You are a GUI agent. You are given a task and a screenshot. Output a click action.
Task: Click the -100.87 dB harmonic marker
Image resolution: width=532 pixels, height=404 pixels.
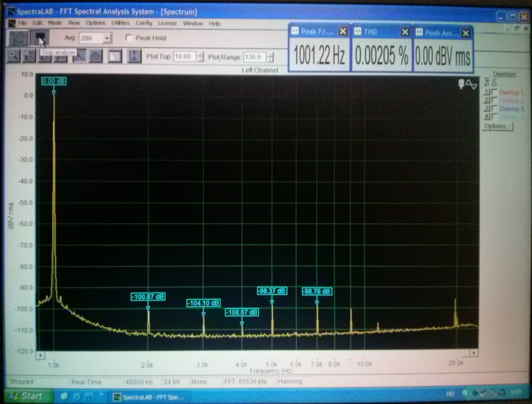pyautogui.click(x=148, y=297)
